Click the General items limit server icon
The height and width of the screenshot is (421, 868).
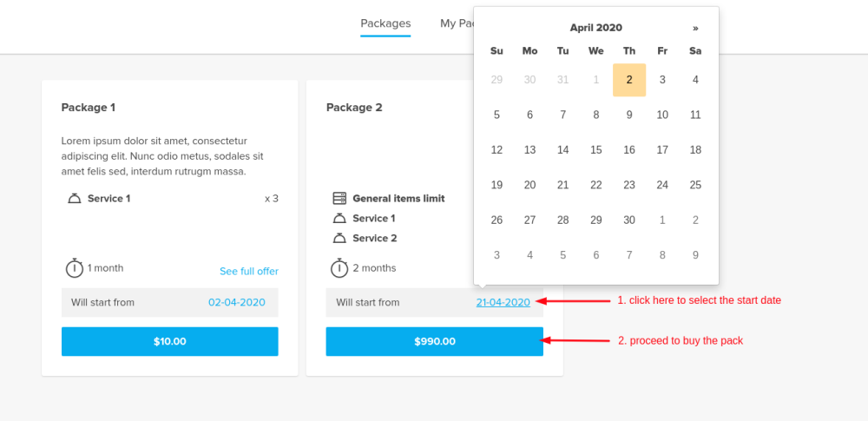click(339, 199)
